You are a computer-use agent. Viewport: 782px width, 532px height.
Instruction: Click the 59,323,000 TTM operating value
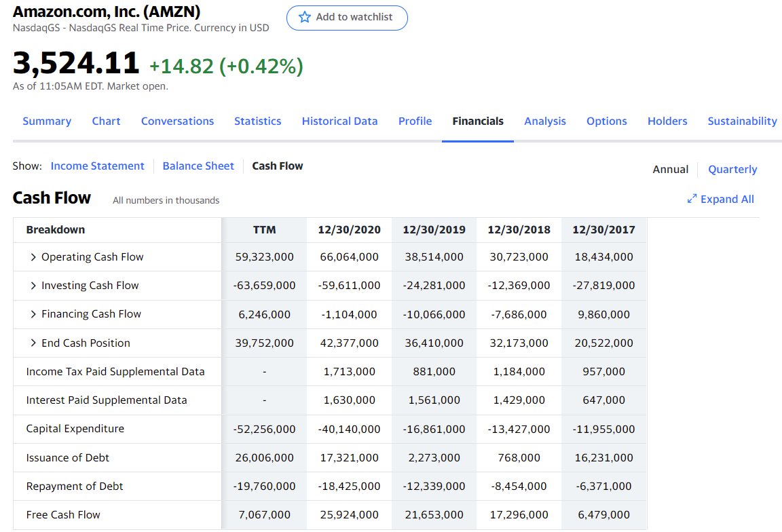[264, 256]
